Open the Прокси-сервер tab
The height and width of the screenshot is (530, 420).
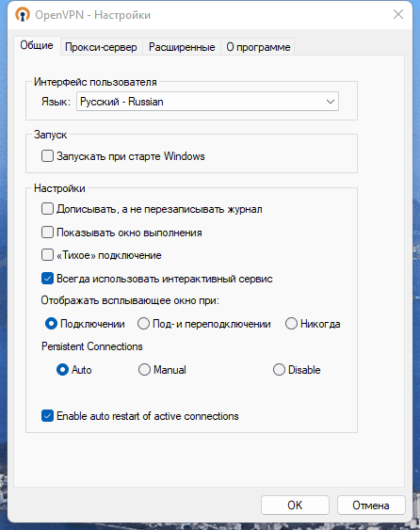coord(101,47)
